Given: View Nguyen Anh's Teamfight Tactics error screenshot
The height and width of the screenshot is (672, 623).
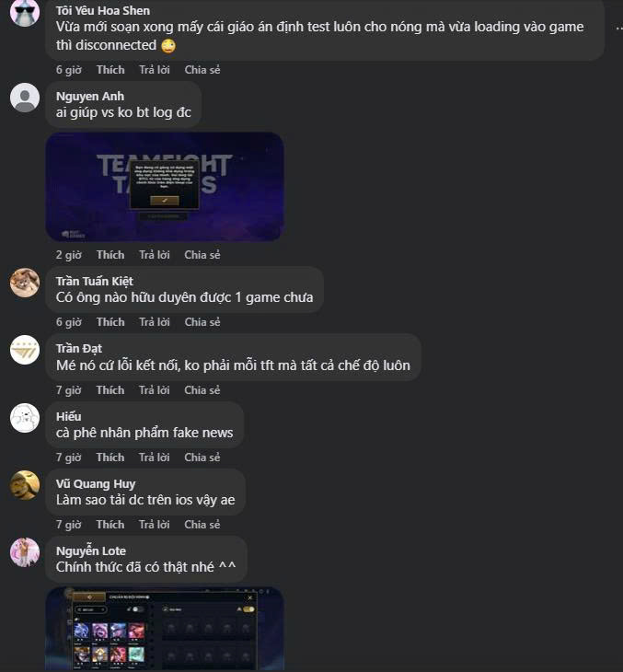Looking at the screenshot, I should coord(165,187).
